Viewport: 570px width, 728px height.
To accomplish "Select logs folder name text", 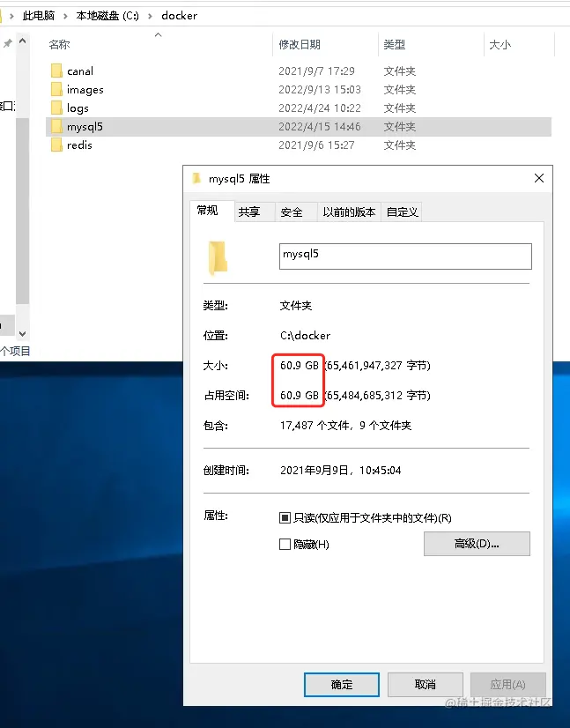I will pyautogui.click(x=78, y=108).
